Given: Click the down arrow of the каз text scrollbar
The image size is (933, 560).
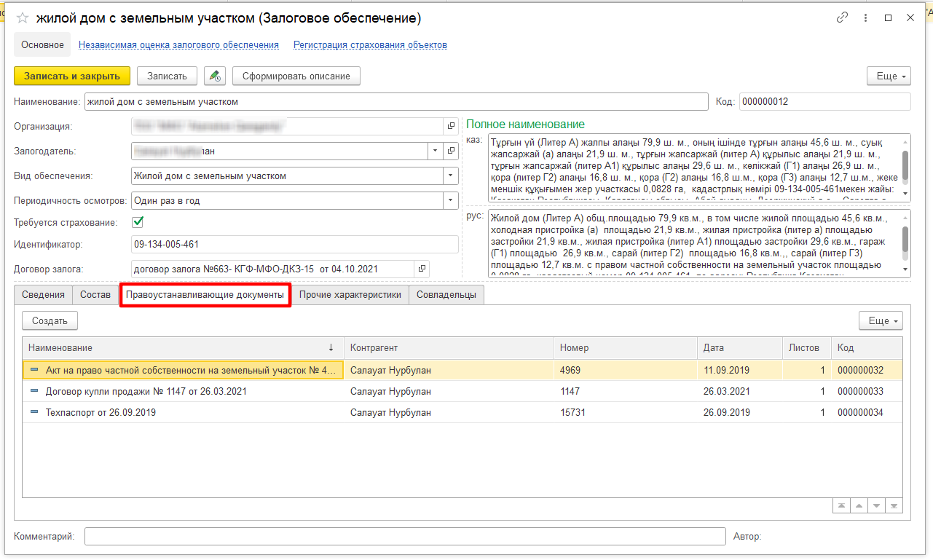Looking at the screenshot, I should 905,194.
